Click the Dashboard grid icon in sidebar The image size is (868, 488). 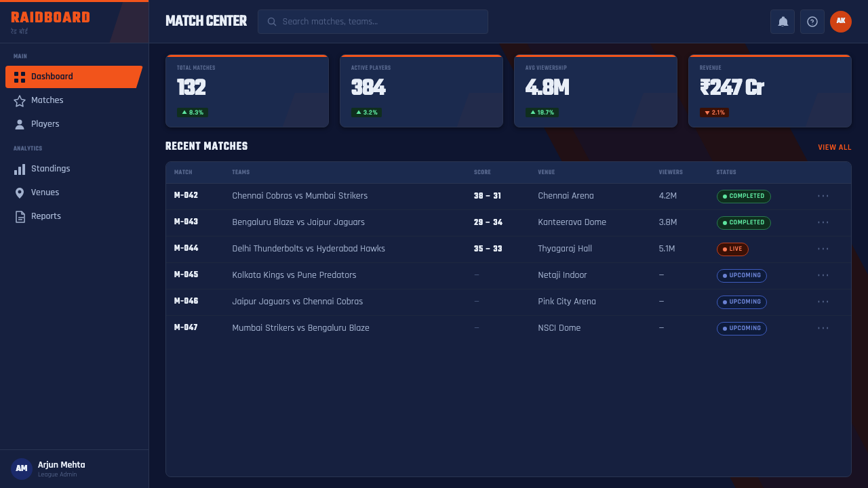[20, 77]
